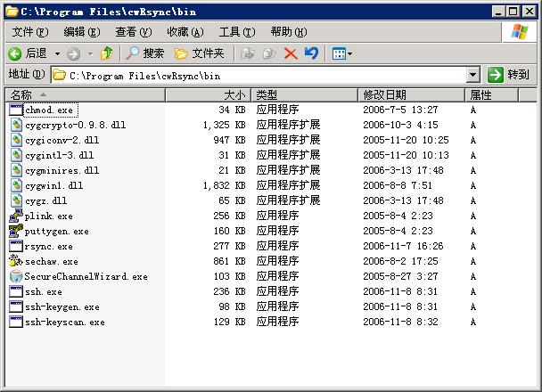
Task: Open the View (查看) menu
Action: 134,32
